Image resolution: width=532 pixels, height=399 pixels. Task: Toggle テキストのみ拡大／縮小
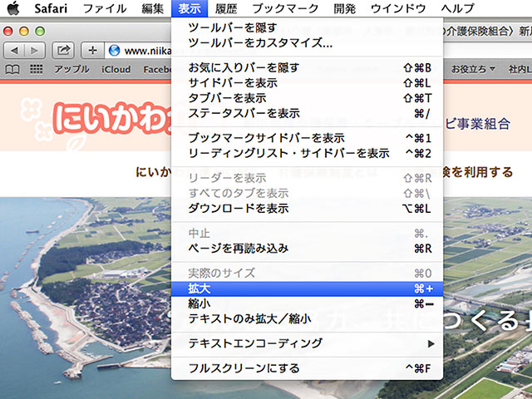tap(307, 319)
